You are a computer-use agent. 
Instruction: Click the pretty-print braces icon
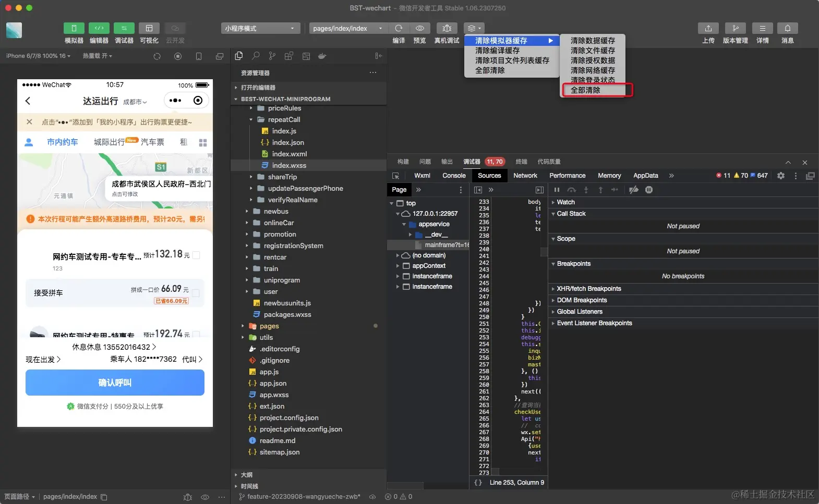[x=478, y=483]
